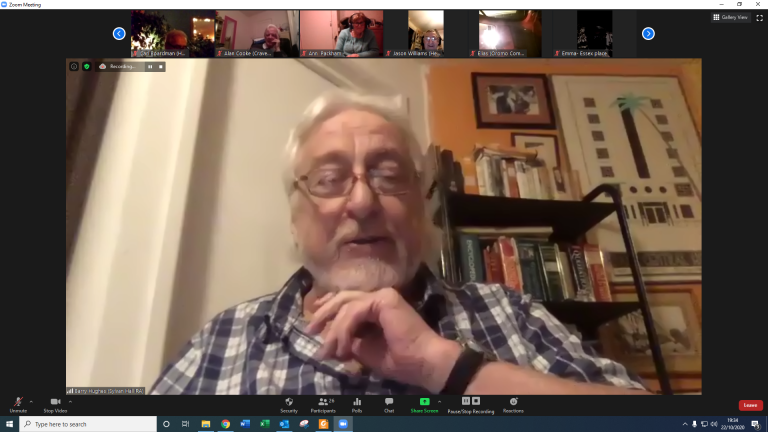The width and height of the screenshot is (768, 432).
Task: Select Ann Packham's video thumbnail
Action: coord(341,33)
